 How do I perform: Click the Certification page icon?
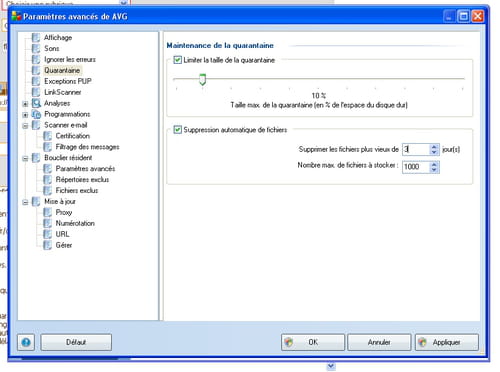click(x=48, y=136)
